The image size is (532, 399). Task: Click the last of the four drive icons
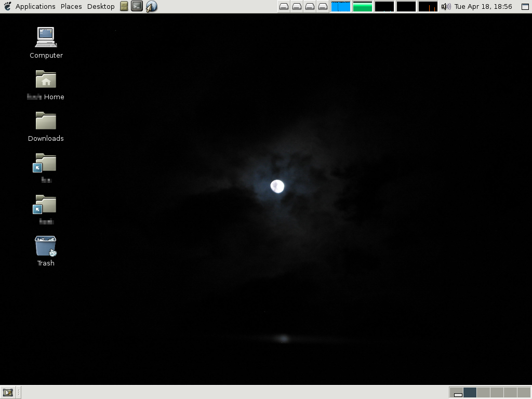(x=323, y=6)
